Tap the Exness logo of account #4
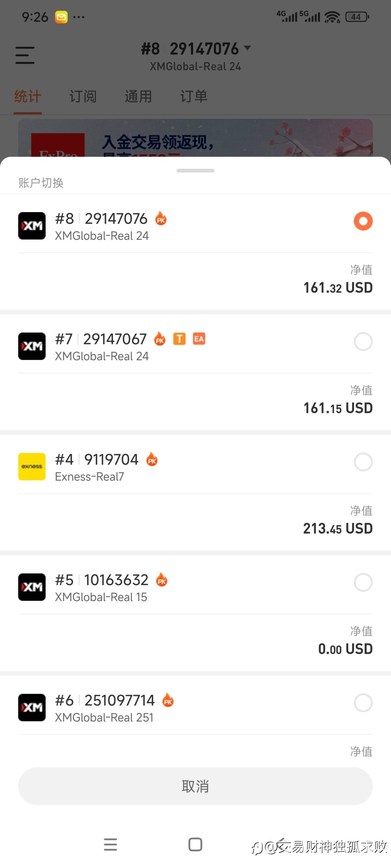 click(x=32, y=467)
